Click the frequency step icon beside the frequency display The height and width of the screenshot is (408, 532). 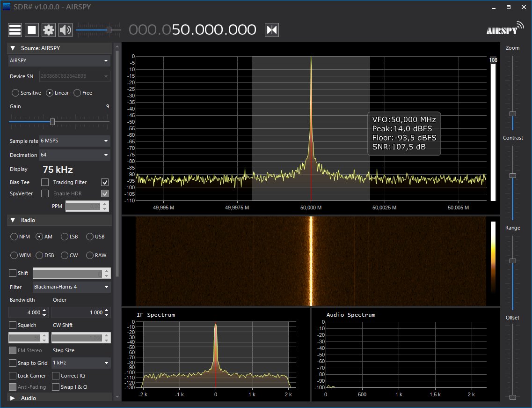click(x=271, y=30)
